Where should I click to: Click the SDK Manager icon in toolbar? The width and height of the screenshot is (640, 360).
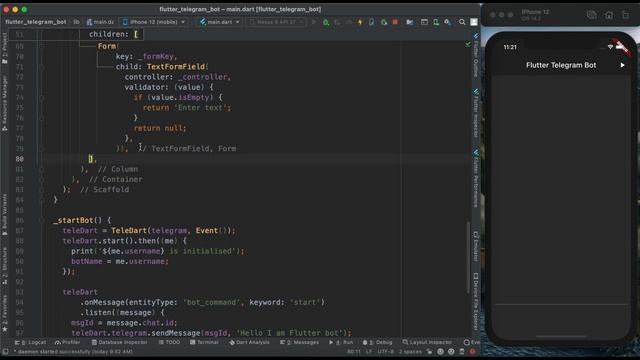point(448,22)
